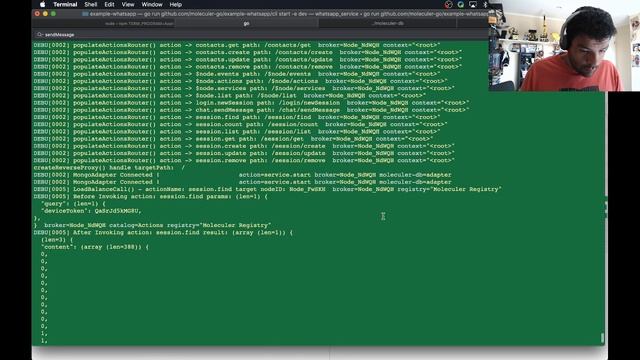640x360 pixels.
Task: Click the log line for chat.sendMessage action
Action: tap(251, 110)
